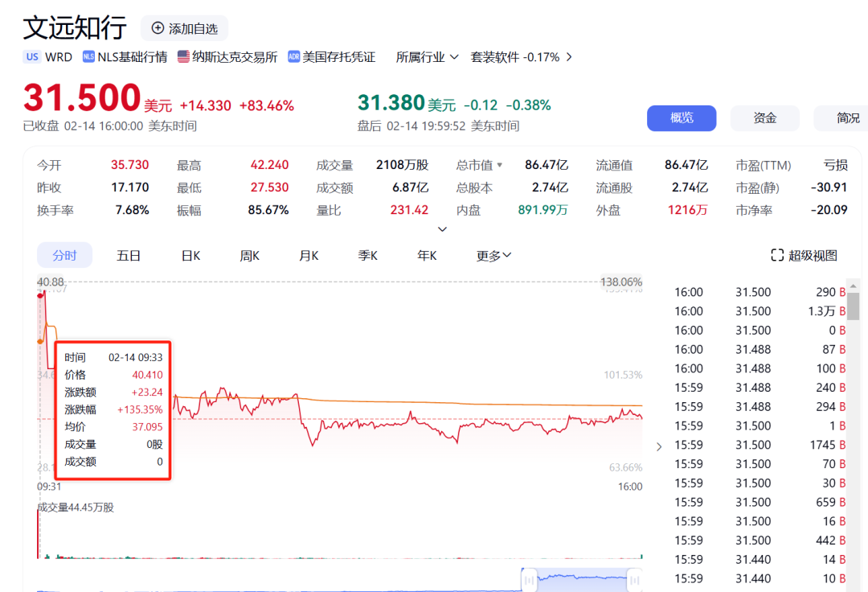This screenshot has width=868, height=592.
Task: Select the 日K chart tab
Action: [190, 255]
